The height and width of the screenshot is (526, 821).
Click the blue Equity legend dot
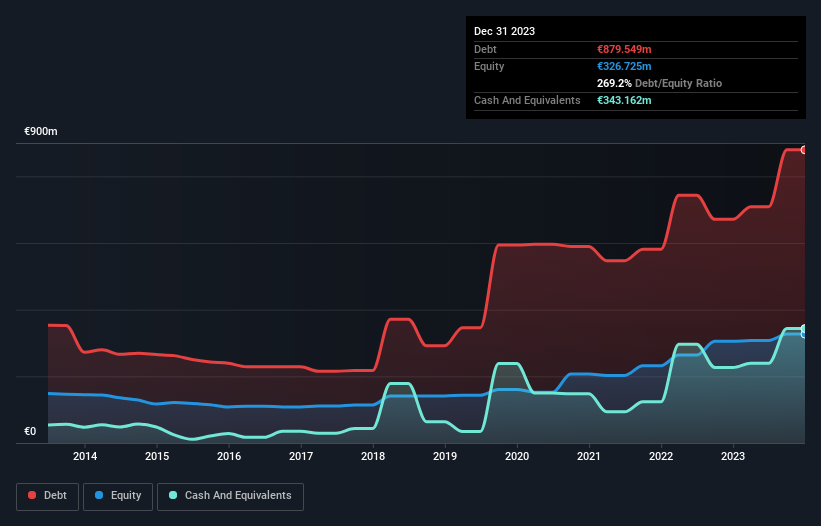point(99,495)
